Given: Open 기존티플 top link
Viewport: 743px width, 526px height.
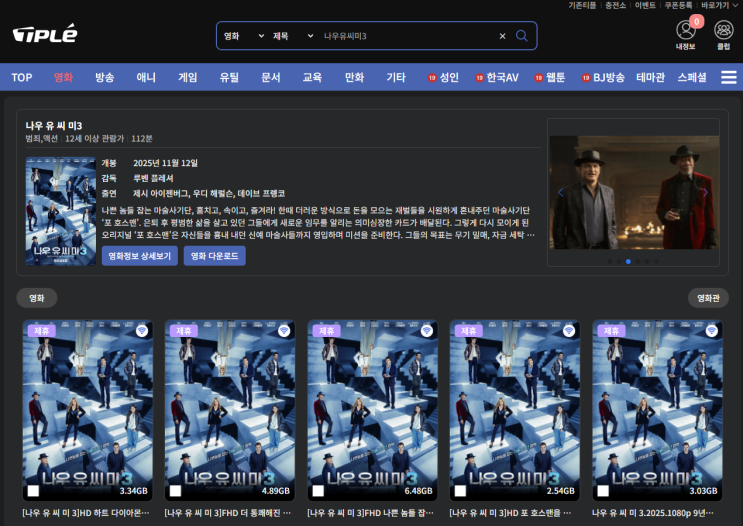Looking at the screenshot, I should [x=582, y=5].
